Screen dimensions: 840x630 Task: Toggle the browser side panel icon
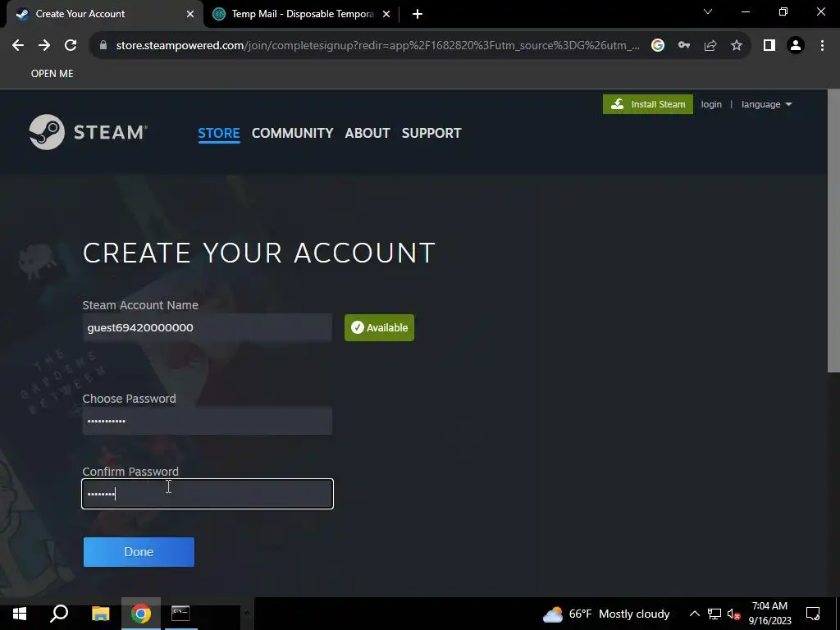769,46
